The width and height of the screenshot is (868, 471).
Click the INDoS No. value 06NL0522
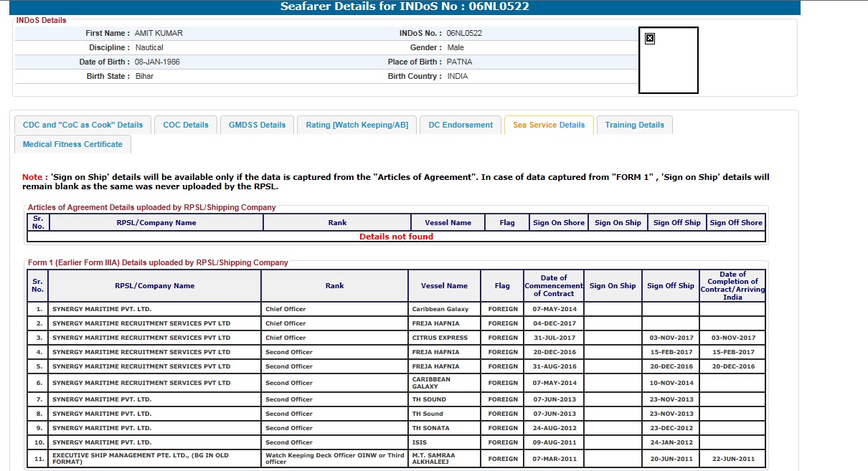465,33
